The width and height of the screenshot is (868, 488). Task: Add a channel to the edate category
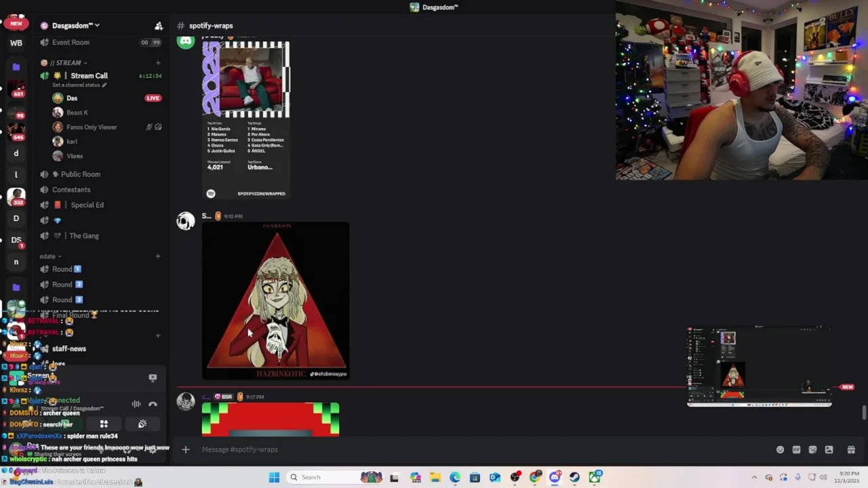click(x=158, y=256)
